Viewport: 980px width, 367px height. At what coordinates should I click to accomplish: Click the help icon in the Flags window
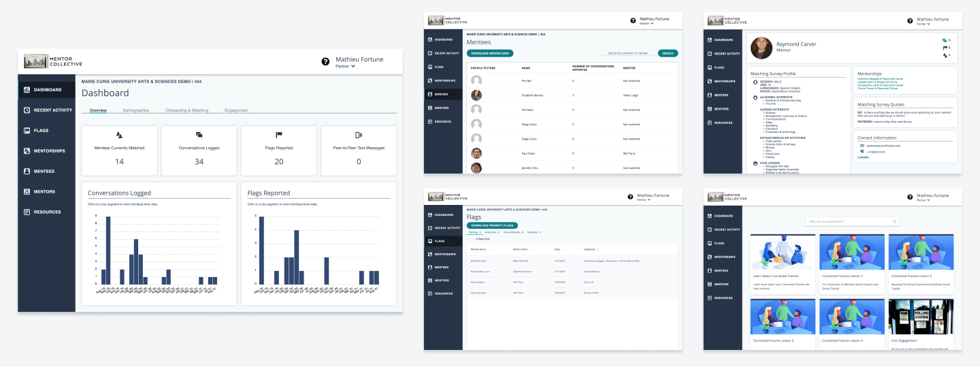tap(631, 197)
